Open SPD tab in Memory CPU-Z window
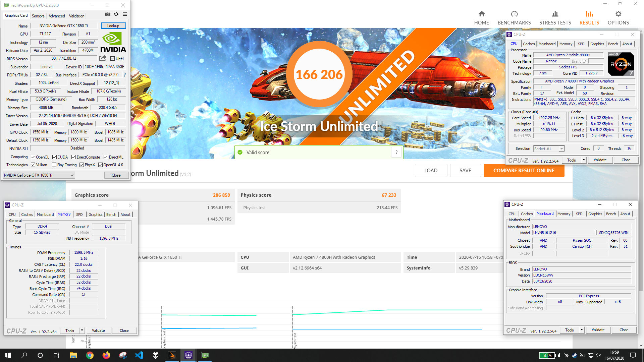This screenshot has height=362, width=644. pos(79,215)
